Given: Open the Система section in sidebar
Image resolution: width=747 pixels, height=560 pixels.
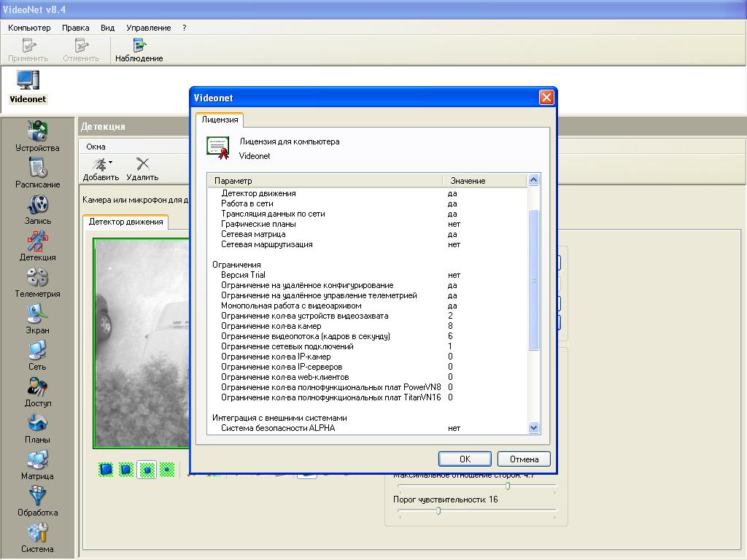Looking at the screenshot, I should click(37, 538).
